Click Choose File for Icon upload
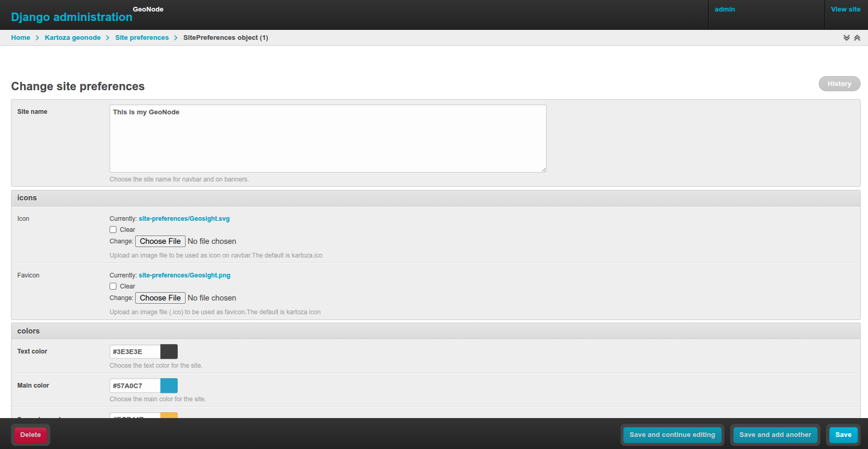 [160, 241]
